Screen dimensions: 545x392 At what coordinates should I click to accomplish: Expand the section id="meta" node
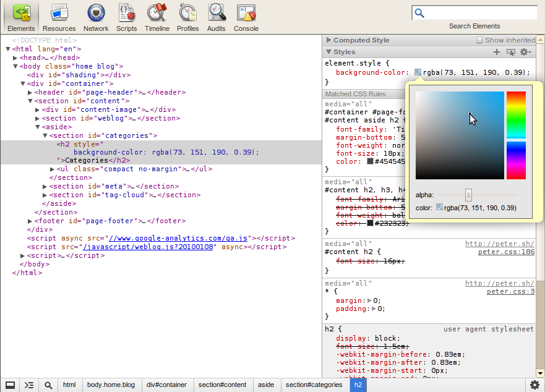45,187
